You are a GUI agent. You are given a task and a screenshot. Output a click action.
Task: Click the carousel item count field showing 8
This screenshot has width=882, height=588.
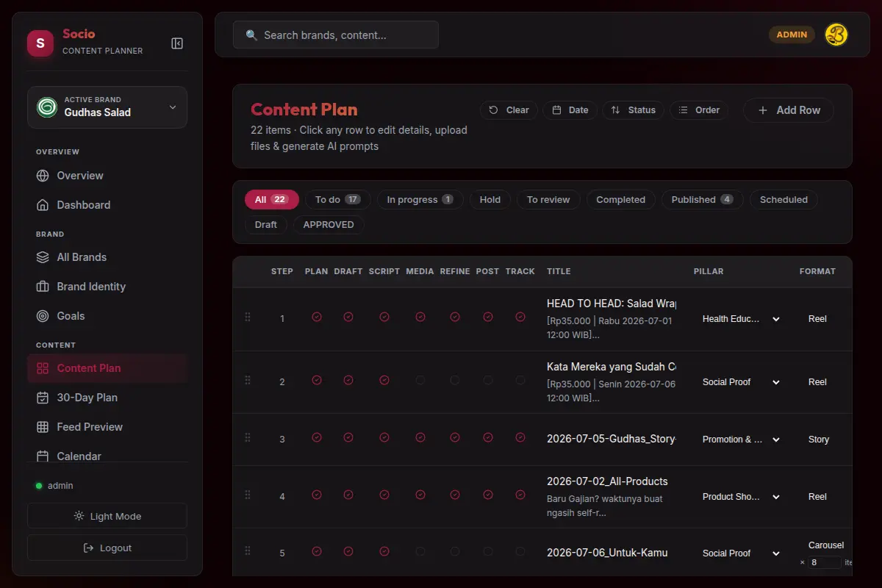[x=825, y=562]
